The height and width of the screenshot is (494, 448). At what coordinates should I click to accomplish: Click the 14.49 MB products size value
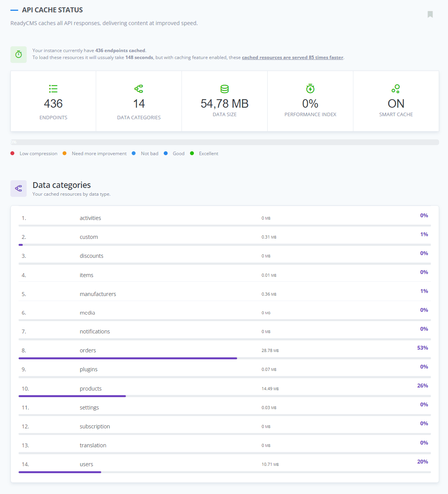pyautogui.click(x=270, y=389)
